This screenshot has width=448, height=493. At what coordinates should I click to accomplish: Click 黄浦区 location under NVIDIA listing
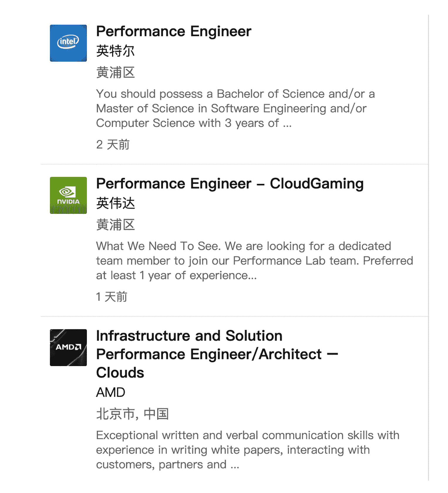coord(115,225)
